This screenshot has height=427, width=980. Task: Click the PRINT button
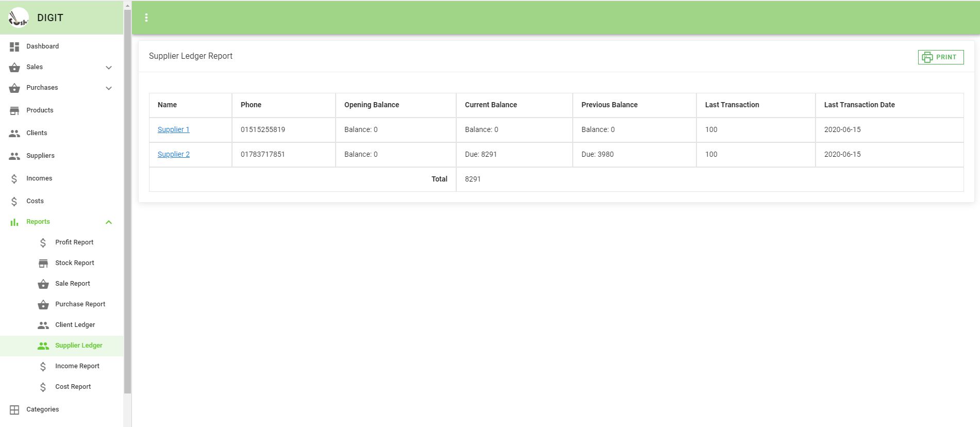click(941, 57)
